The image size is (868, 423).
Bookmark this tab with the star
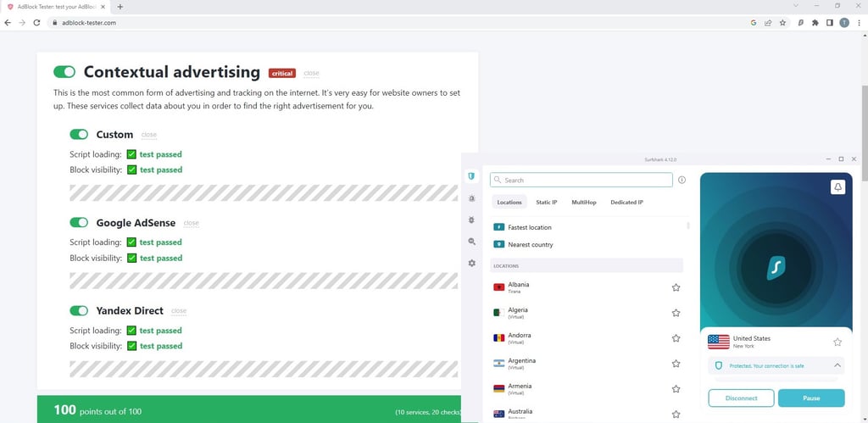(782, 23)
